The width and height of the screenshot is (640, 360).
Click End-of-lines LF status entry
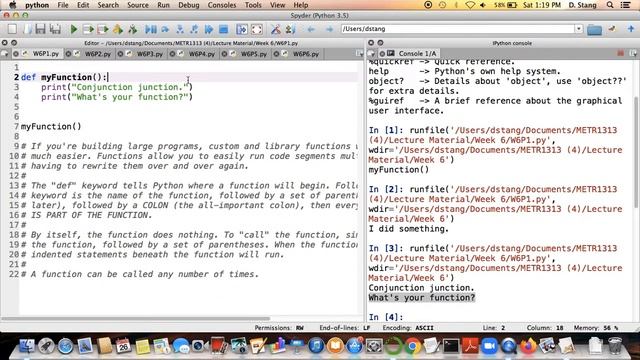point(344,327)
